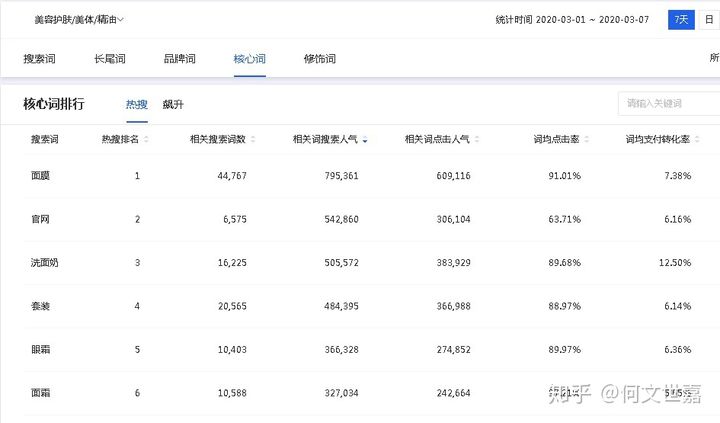The height and width of the screenshot is (423, 720).
Task: Switch to 飙升 ranking list
Action: 173,105
